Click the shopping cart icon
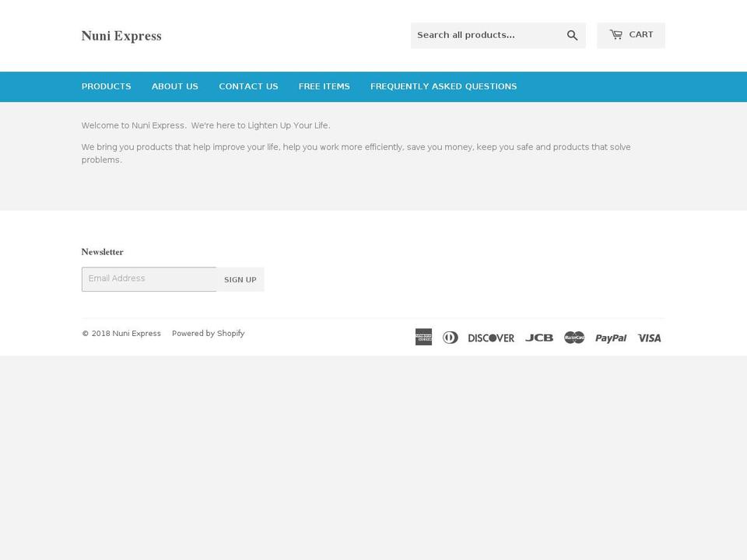The width and height of the screenshot is (747, 560). 615,34
